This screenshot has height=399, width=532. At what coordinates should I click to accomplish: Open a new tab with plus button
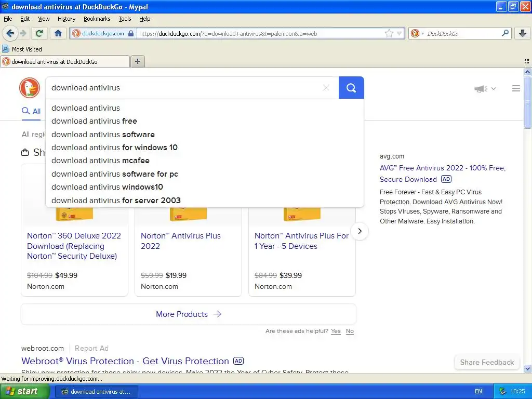(137, 61)
